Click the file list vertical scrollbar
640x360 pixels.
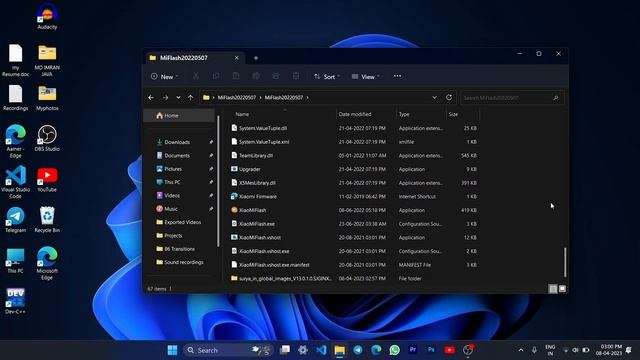(565, 262)
